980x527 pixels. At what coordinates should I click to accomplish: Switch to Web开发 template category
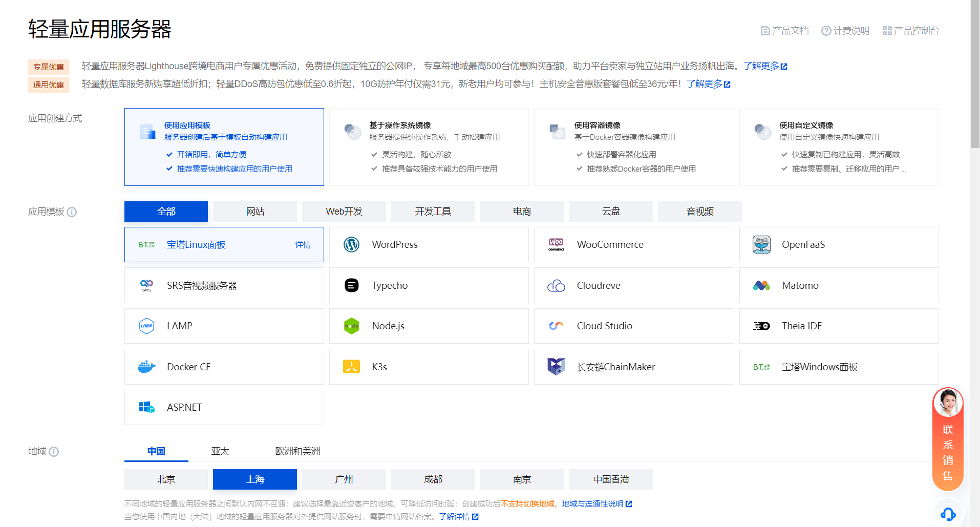(x=344, y=212)
